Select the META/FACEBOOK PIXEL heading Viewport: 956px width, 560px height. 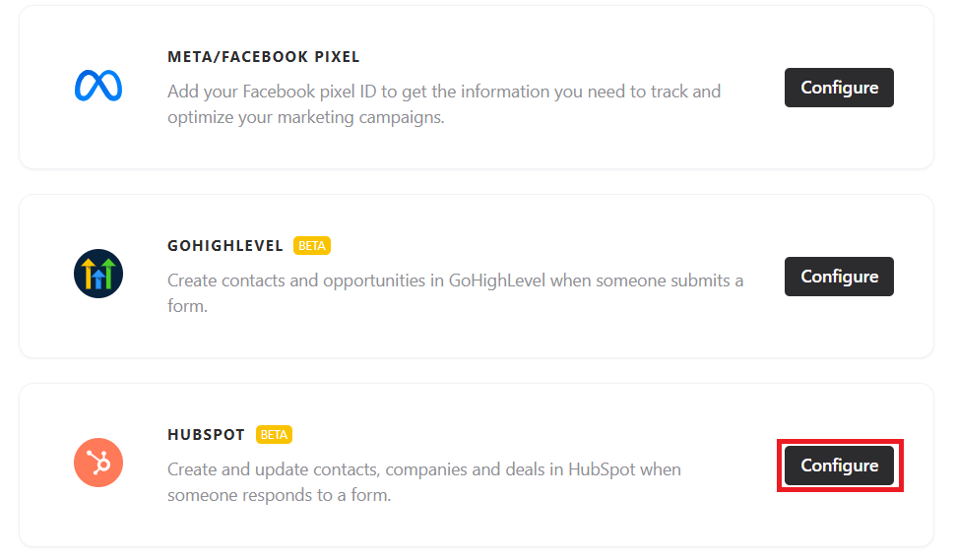[264, 57]
